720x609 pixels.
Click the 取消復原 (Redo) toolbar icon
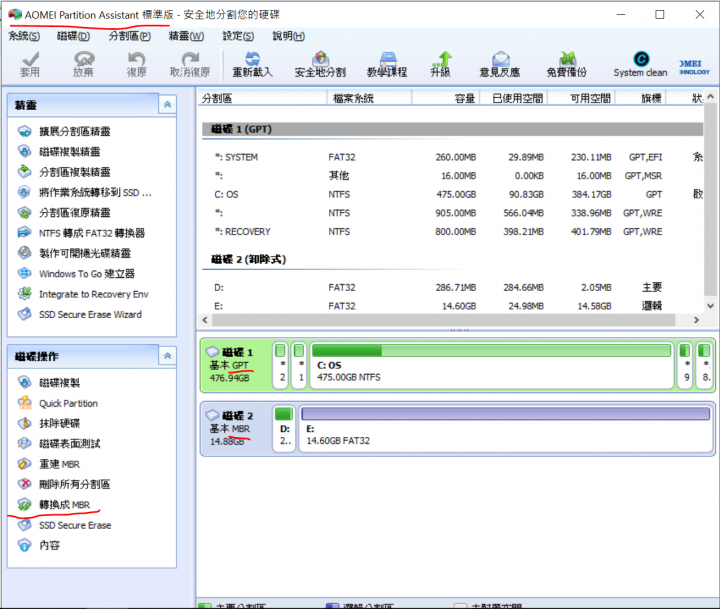tap(190, 64)
